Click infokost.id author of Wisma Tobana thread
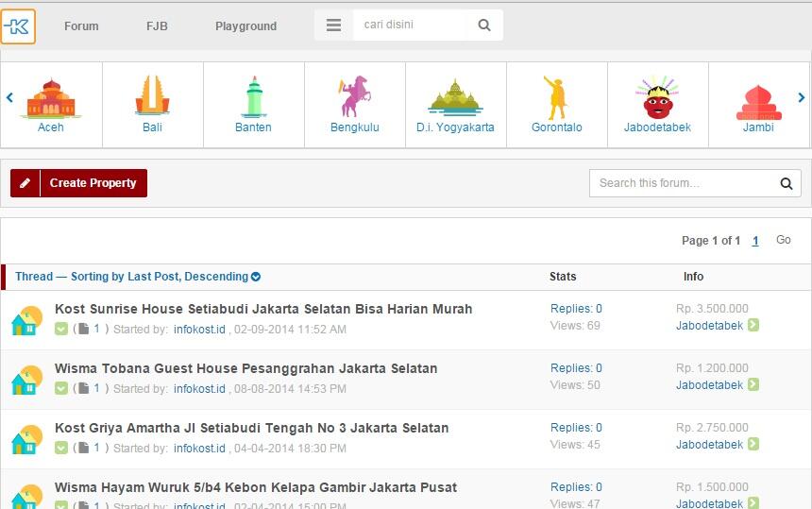812x509 pixels. click(199, 389)
